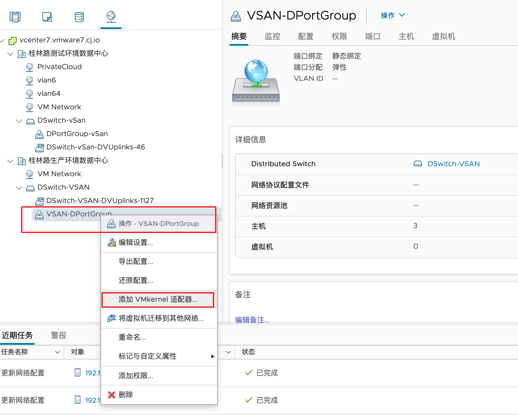The width and height of the screenshot is (518, 420).
Task: Click the 状态 column header
Action: tap(248, 352)
